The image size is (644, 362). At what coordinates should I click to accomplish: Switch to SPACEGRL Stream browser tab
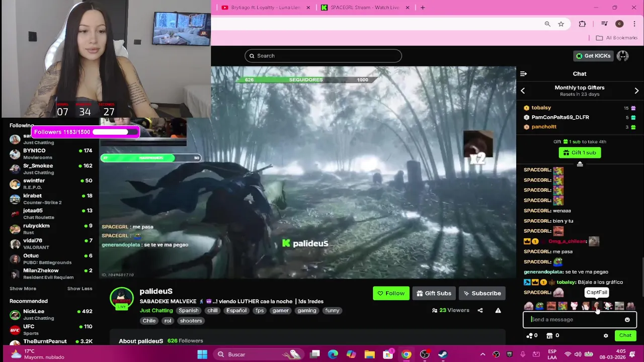(x=365, y=8)
